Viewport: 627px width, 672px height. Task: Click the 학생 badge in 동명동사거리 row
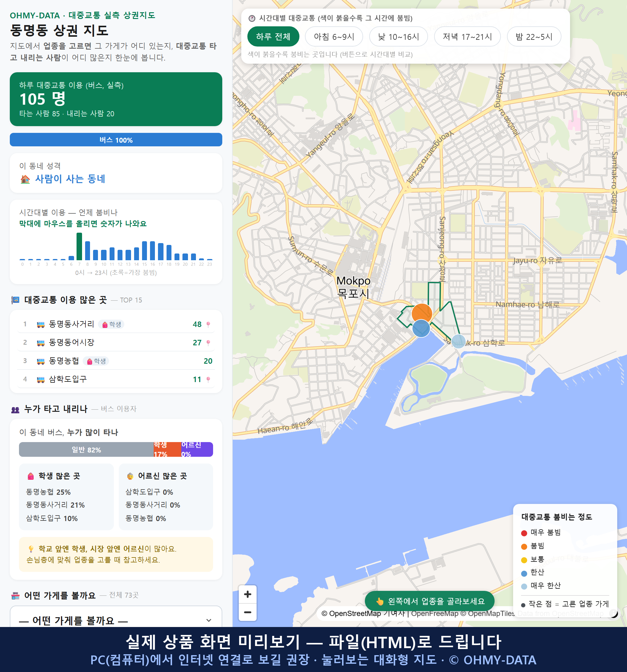[x=111, y=325]
